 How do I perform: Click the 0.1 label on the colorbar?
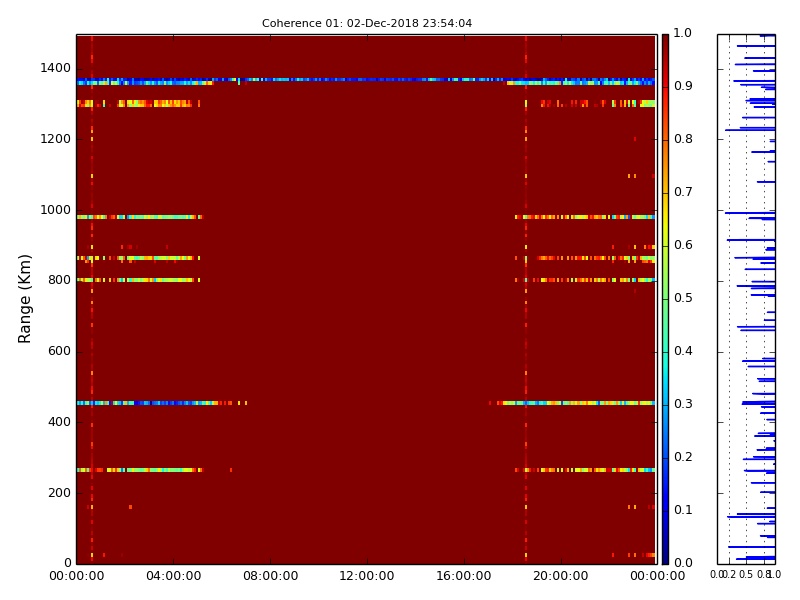(x=682, y=510)
